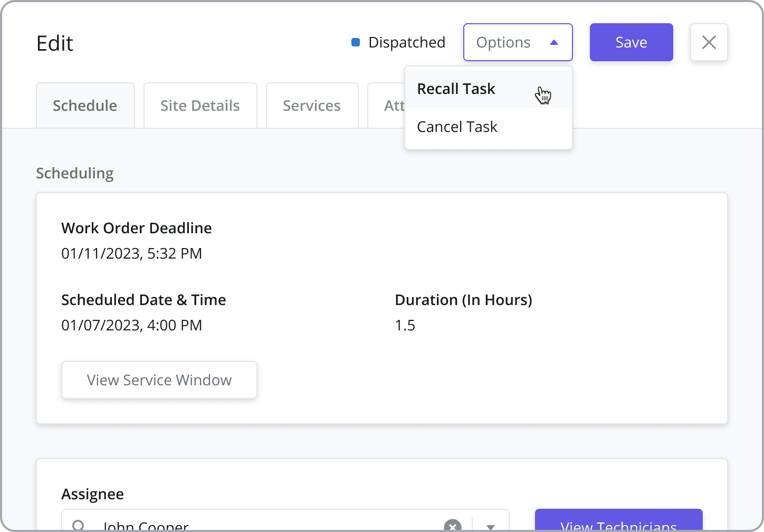Click the Scheduled Date & Time value
764x532 pixels.
tap(131, 325)
